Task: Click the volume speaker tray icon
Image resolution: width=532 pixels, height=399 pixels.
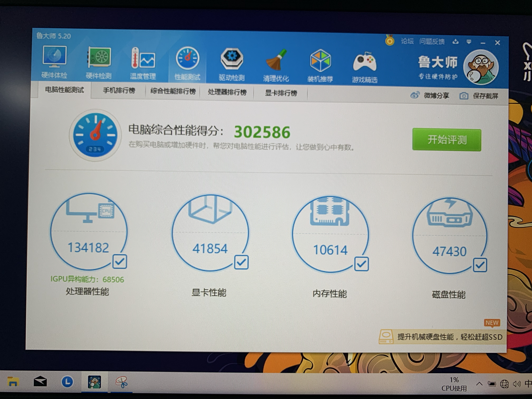Action: [517, 384]
